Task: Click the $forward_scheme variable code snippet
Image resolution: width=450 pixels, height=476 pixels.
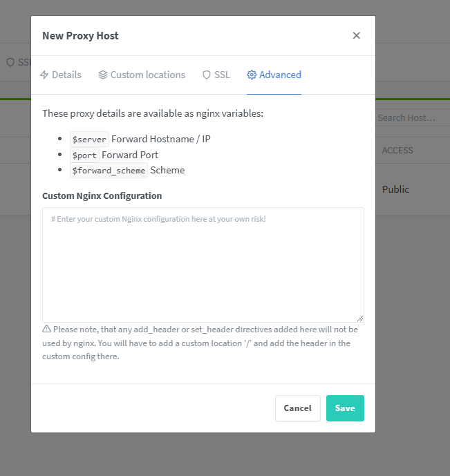Action: pos(109,171)
